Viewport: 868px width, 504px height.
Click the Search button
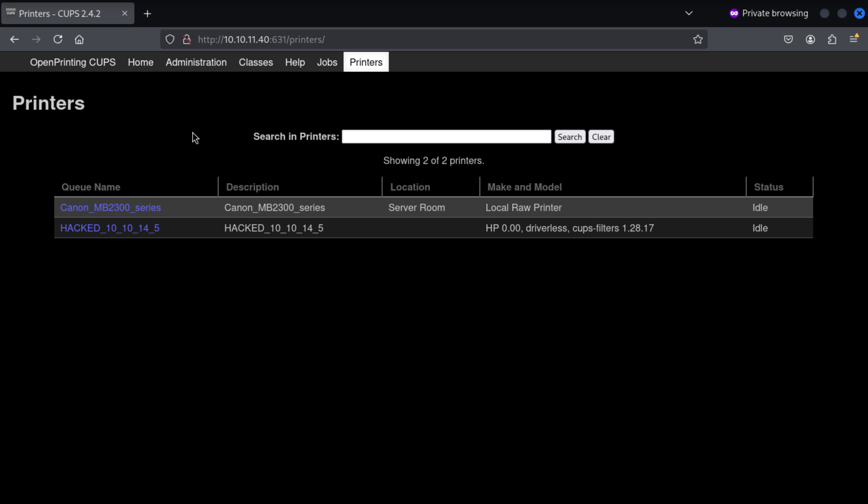[x=570, y=137]
